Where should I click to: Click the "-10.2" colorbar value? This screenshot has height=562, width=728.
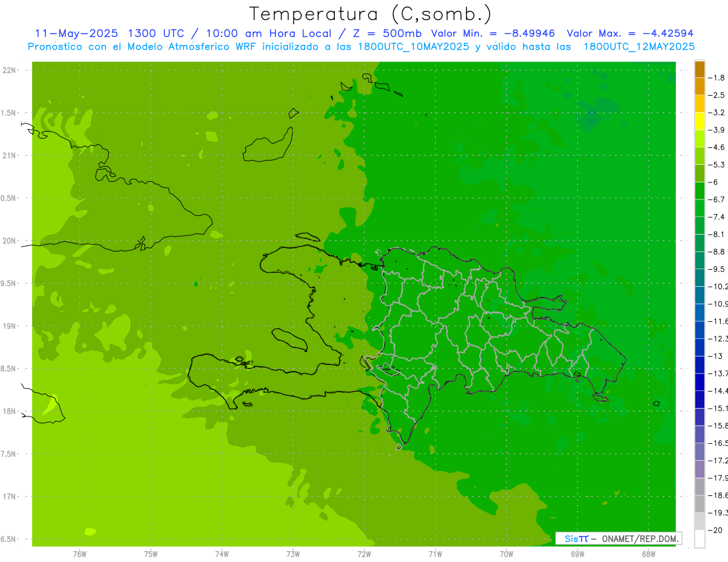(718, 286)
